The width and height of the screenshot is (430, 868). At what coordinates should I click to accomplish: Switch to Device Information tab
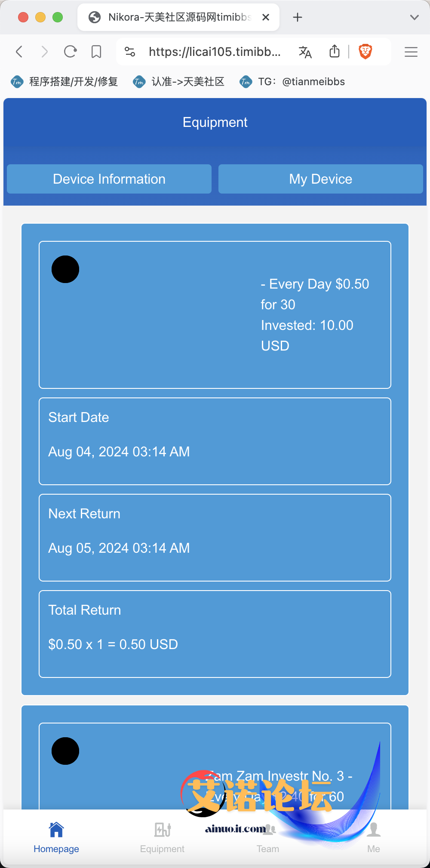[x=109, y=179]
